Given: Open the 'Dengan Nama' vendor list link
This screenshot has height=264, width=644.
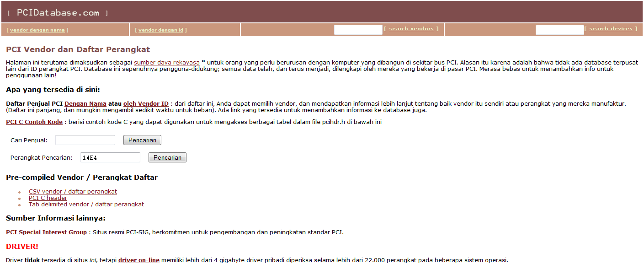Looking at the screenshot, I should (85, 104).
